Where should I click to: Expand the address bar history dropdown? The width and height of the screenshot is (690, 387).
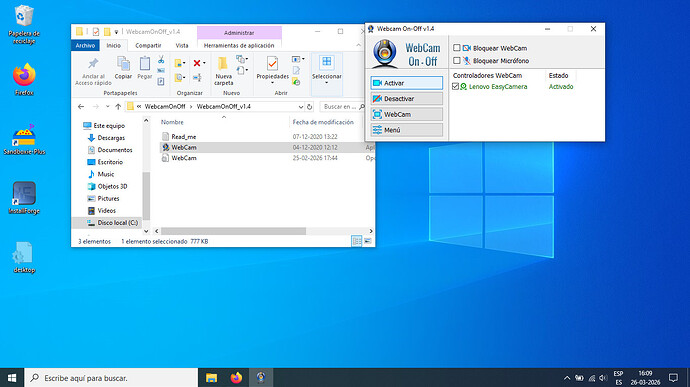(x=301, y=107)
